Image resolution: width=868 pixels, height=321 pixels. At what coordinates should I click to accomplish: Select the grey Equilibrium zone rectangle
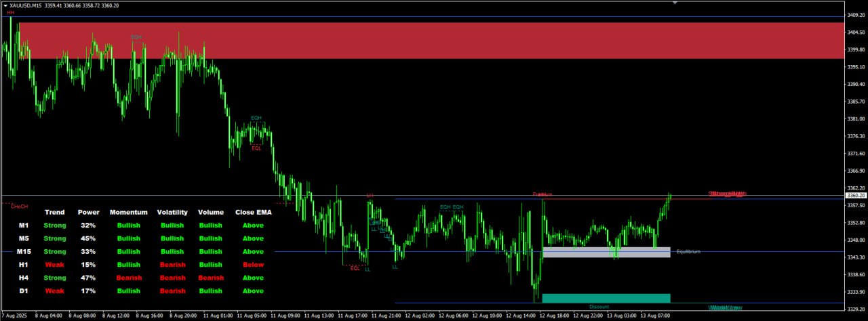pos(606,252)
